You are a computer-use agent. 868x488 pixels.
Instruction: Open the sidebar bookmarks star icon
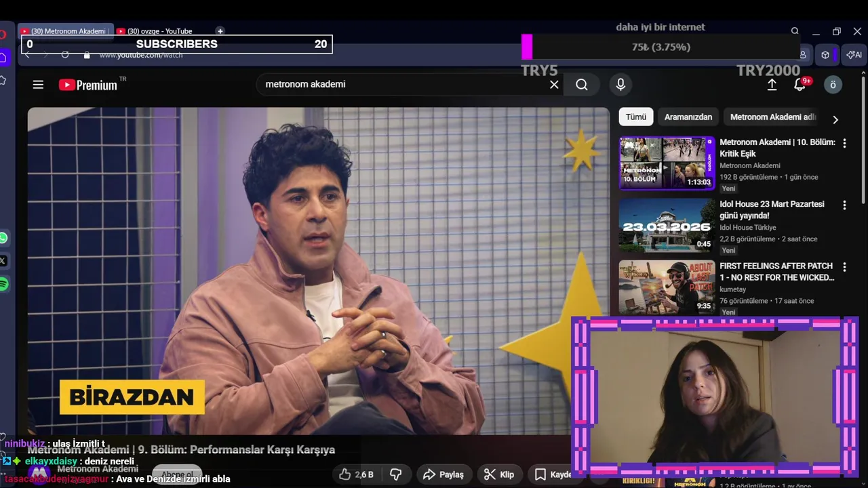3,81
